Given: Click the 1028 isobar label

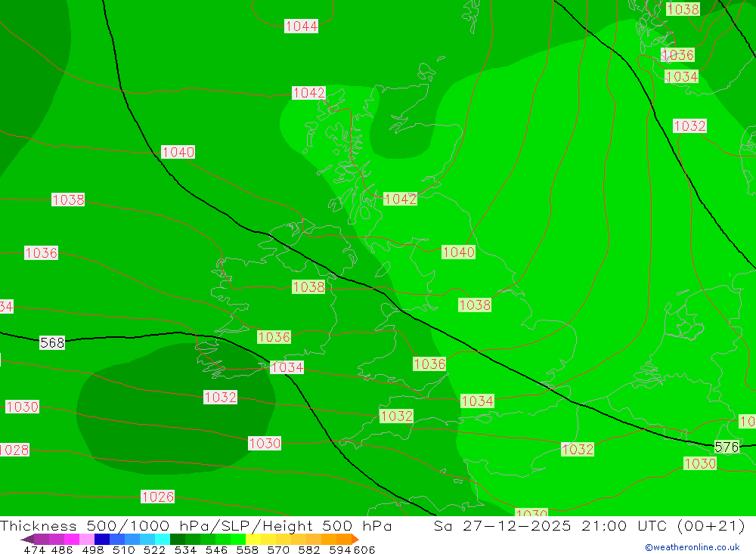Looking at the screenshot, I should pos(14,450).
